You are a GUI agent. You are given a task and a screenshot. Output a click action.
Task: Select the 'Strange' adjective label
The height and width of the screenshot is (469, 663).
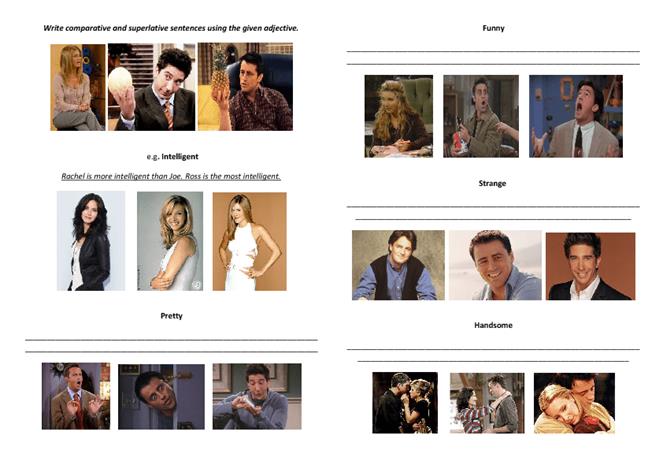pos(492,183)
